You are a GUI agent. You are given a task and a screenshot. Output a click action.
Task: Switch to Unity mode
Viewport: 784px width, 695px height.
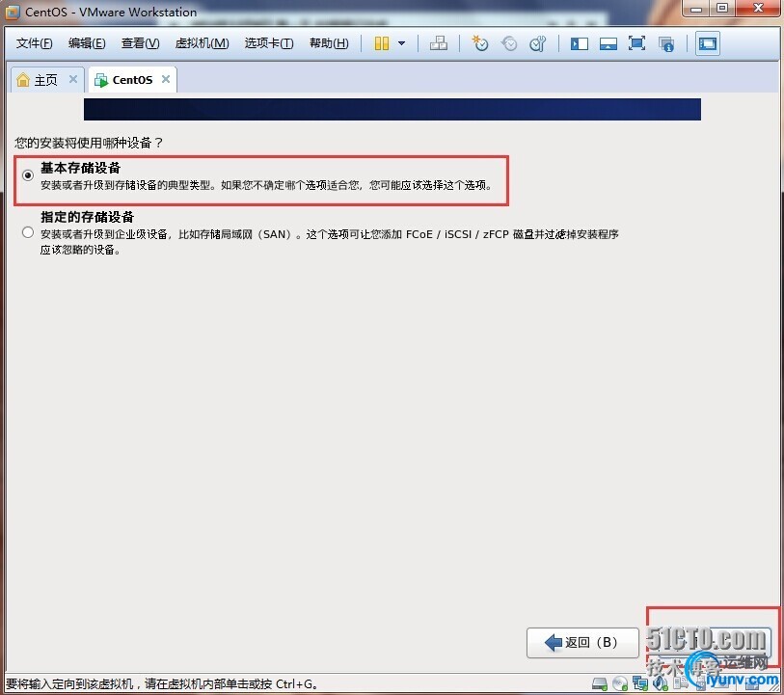tap(666, 44)
